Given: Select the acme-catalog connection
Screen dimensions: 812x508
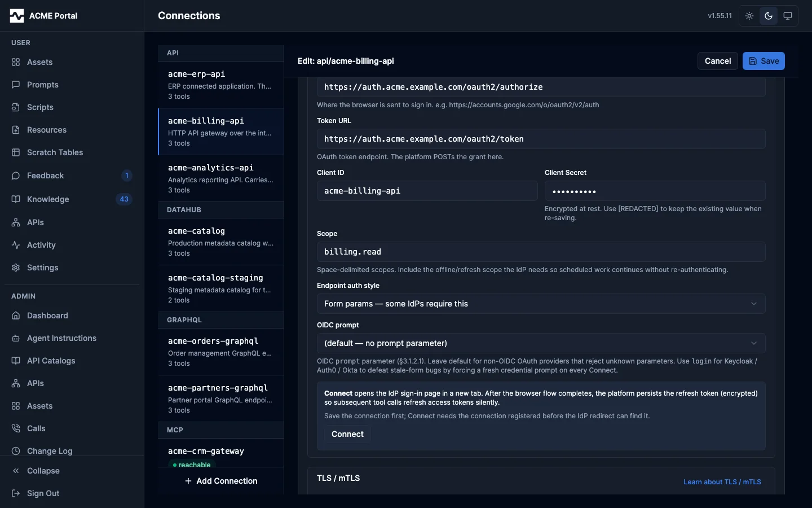Looking at the screenshot, I should (221, 242).
